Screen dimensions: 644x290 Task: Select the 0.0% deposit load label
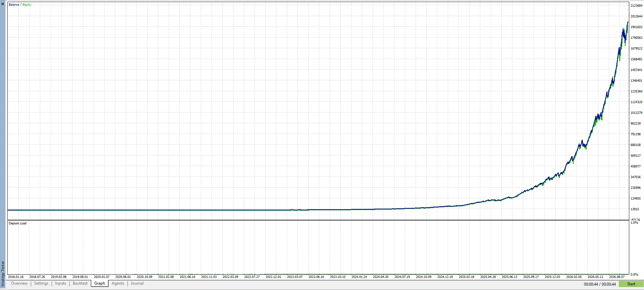[634, 275]
